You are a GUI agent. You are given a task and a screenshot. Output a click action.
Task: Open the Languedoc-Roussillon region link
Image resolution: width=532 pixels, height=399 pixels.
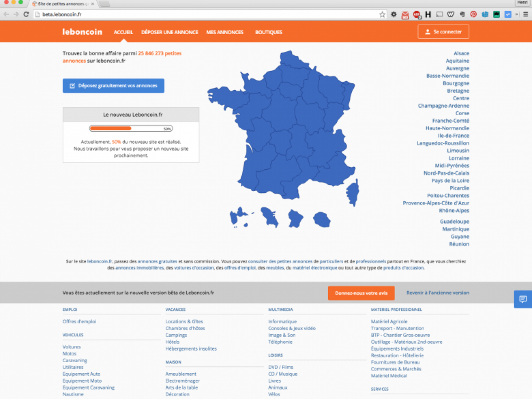pos(443,143)
